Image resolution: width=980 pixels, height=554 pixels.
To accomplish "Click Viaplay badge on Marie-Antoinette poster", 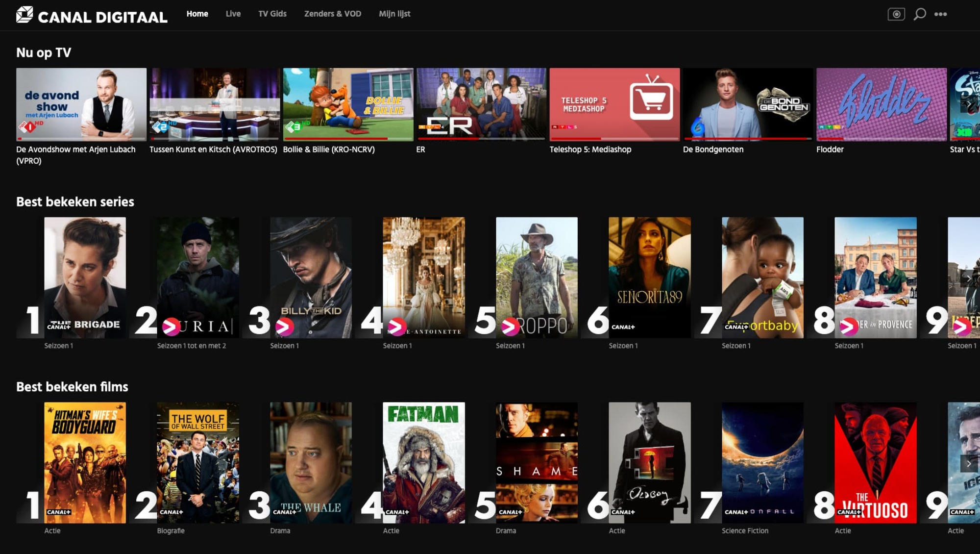I will 397,326.
